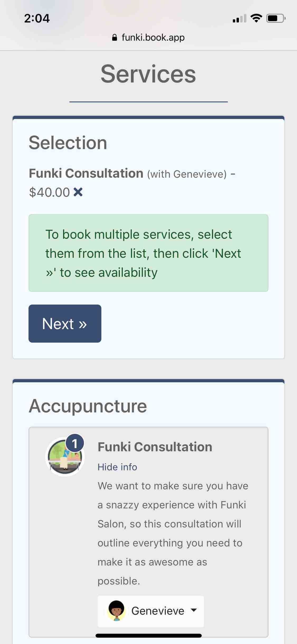Click the Funki Consultation service title
Viewport: 297px width, 644px height.
[x=155, y=447]
